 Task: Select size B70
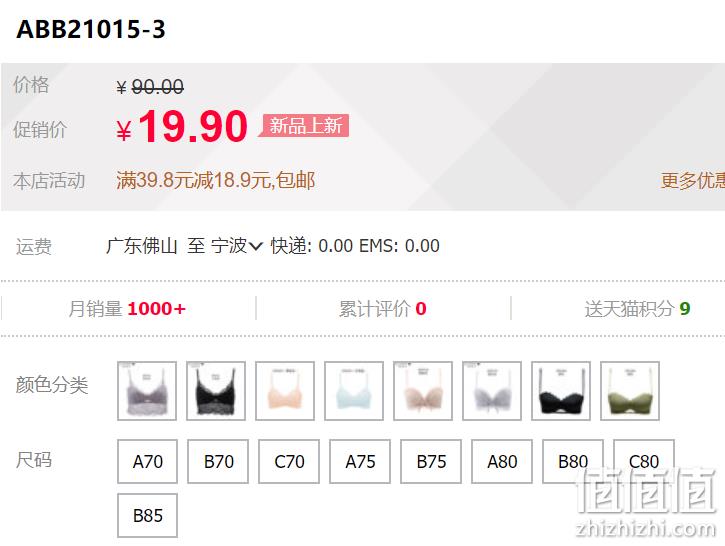tap(218, 461)
